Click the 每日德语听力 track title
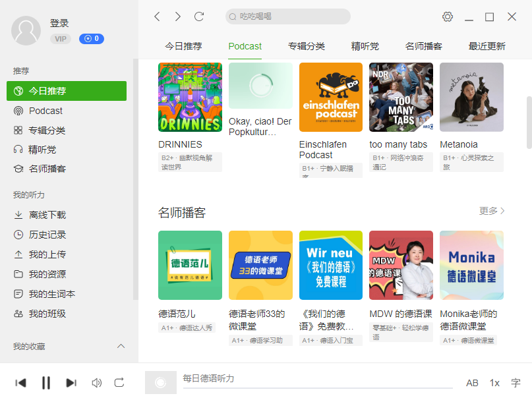The width and height of the screenshot is (532, 402). click(208, 378)
